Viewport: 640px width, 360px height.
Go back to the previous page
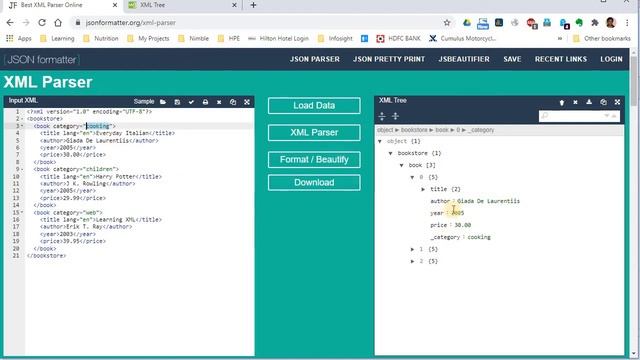pyautogui.click(x=10, y=23)
